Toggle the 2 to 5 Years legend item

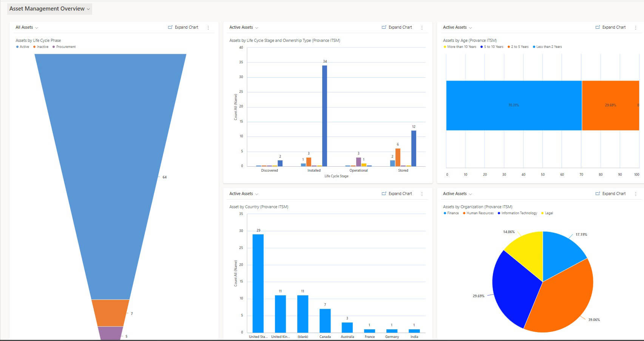(x=518, y=47)
